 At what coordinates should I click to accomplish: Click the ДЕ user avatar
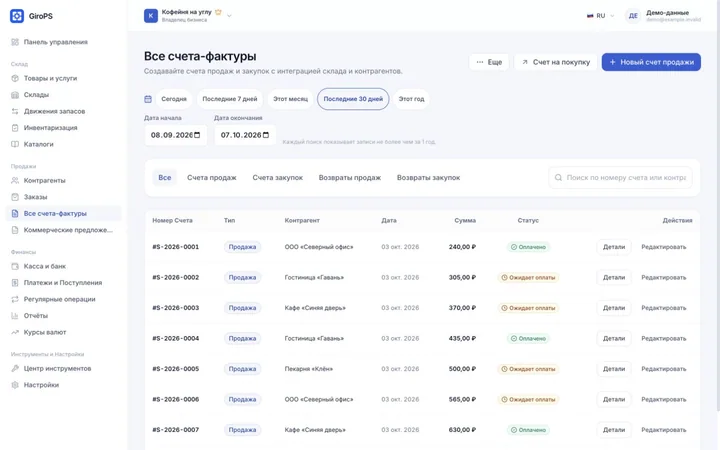click(x=633, y=16)
